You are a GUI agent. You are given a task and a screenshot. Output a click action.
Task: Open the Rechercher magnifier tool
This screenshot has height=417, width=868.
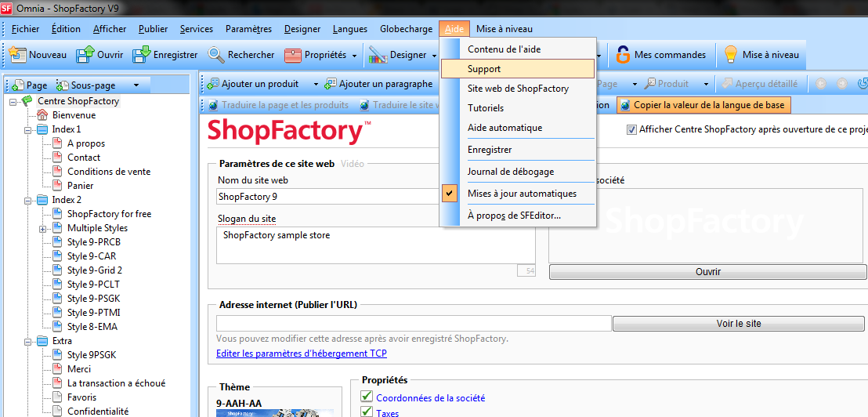[216, 55]
